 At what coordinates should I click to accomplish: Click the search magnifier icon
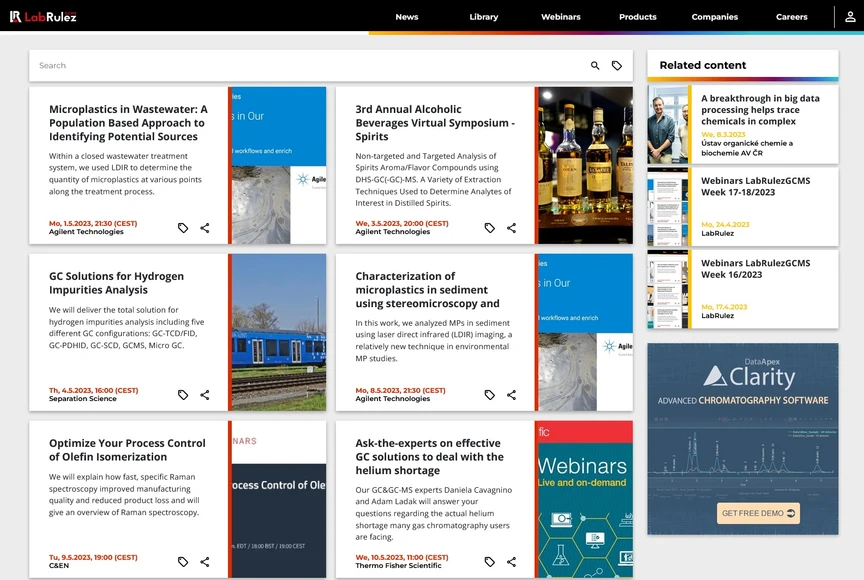coord(595,66)
